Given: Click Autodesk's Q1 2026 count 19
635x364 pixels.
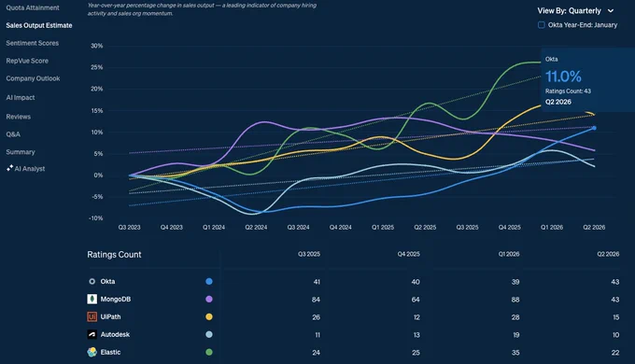Looking at the screenshot, I should (515, 335).
